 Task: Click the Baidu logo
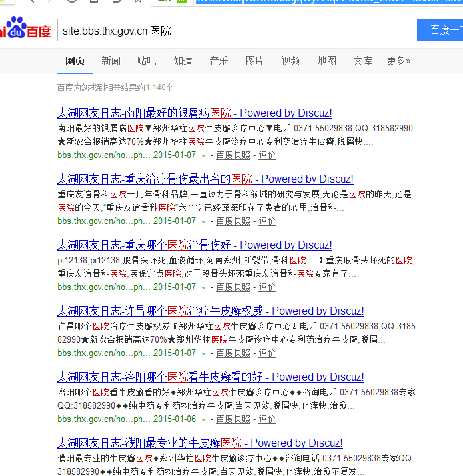pos(25,30)
